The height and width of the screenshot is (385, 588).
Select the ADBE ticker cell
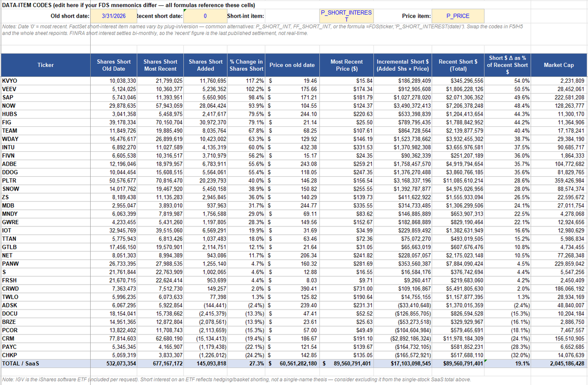click(46, 164)
